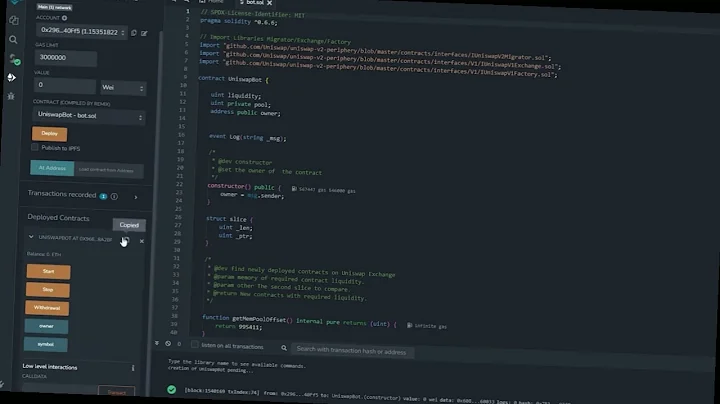720x404 pixels.
Task: Open the account selection dropdown
Action: point(82,32)
